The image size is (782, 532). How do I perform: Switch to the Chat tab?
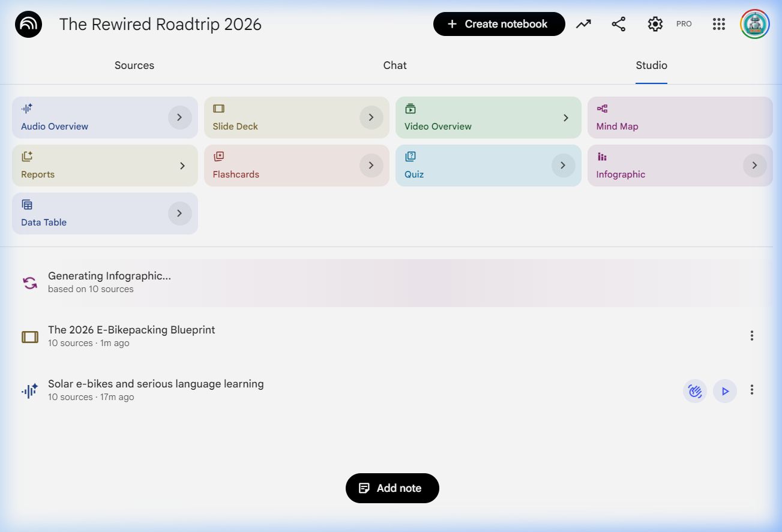point(395,65)
